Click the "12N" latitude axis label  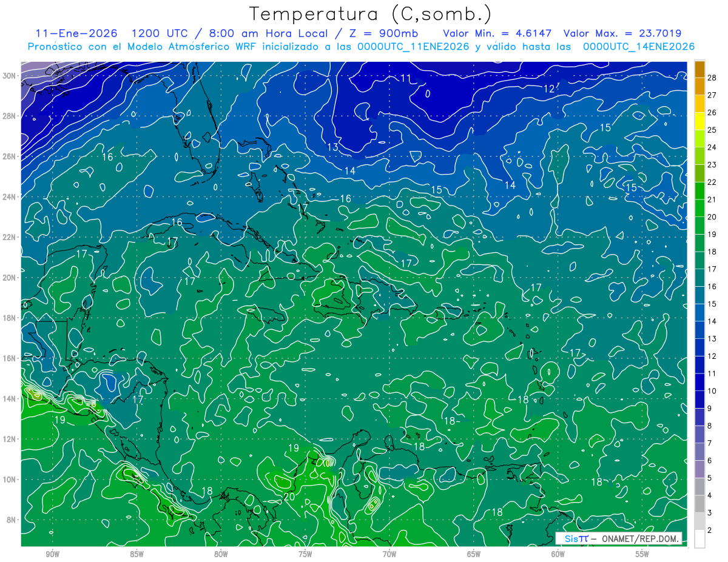(10, 439)
